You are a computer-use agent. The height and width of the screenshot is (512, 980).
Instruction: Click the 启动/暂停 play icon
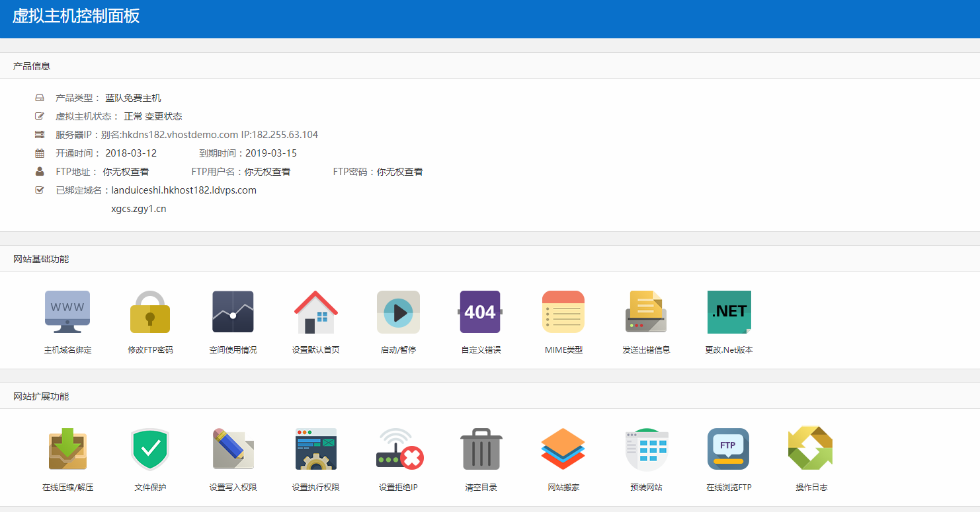point(398,312)
